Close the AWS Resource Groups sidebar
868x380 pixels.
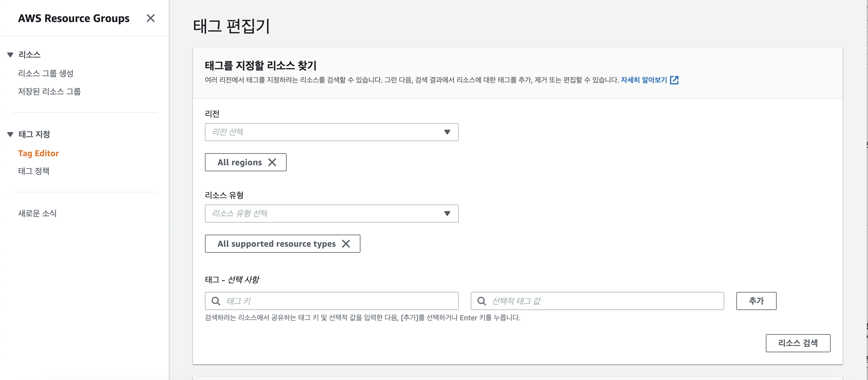coord(151,18)
